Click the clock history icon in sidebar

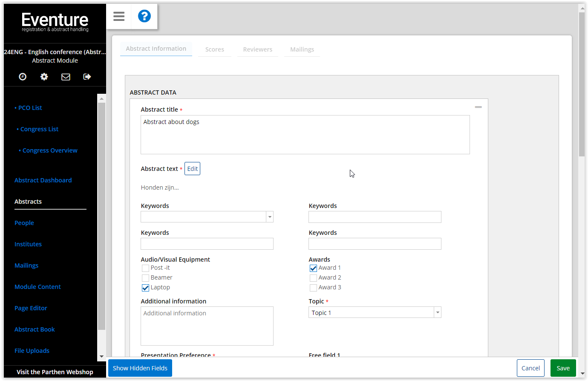coord(23,77)
